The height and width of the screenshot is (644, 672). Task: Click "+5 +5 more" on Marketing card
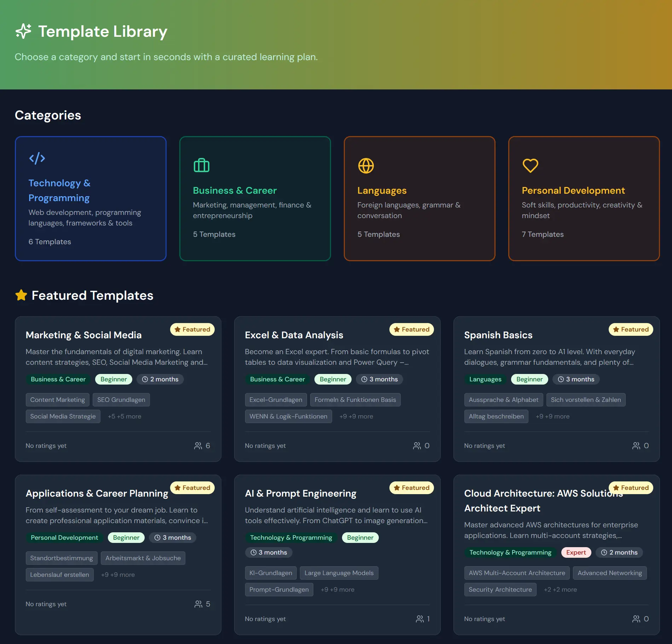pos(124,416)
